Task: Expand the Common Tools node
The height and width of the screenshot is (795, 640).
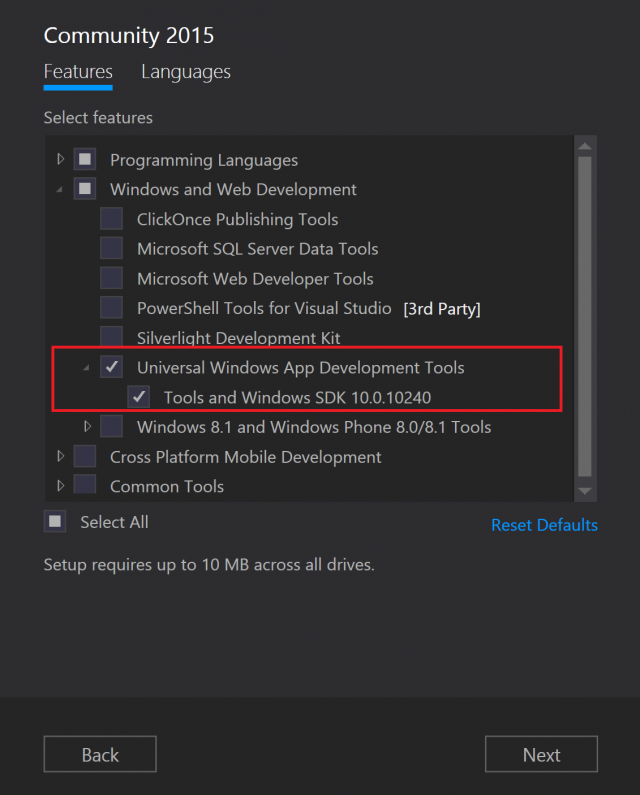Action: click(61, 486)
